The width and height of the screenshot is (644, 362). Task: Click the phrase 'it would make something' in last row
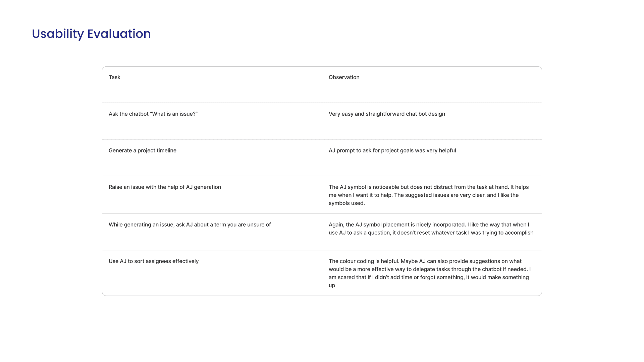pos(498,277)
